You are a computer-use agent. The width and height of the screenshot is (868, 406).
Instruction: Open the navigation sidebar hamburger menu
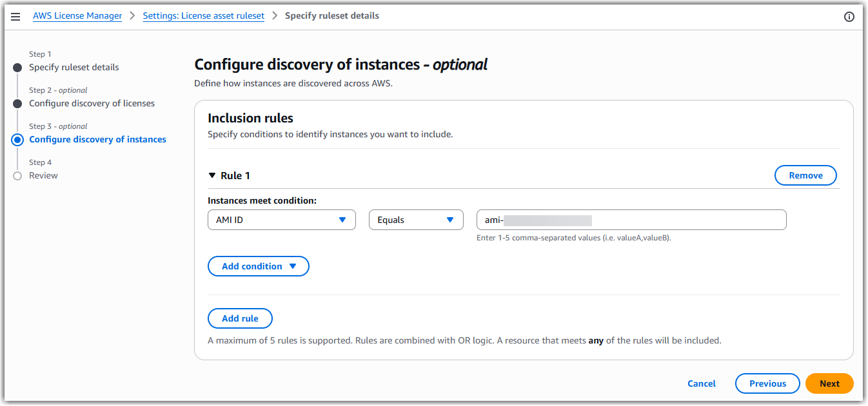pyautogui.click(x=15, y=16)
